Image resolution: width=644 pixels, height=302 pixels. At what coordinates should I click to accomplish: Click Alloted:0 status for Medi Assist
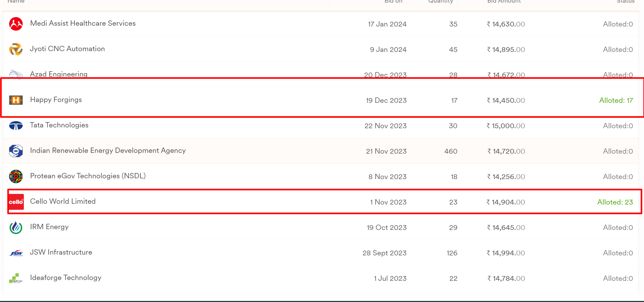(x=618, y=24)
